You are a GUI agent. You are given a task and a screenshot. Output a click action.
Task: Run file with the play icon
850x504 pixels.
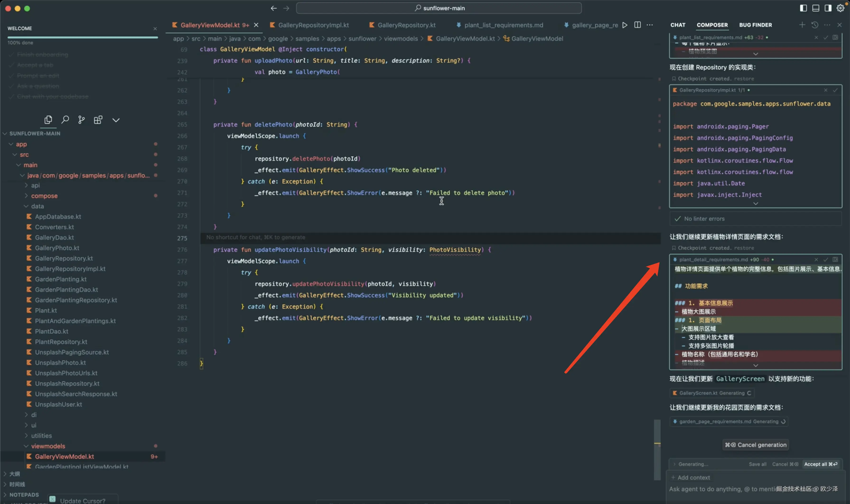(x=625, y=25)
